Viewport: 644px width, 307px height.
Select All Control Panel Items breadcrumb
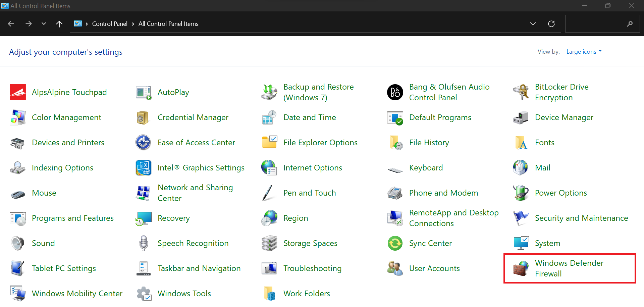coord(168,24)
